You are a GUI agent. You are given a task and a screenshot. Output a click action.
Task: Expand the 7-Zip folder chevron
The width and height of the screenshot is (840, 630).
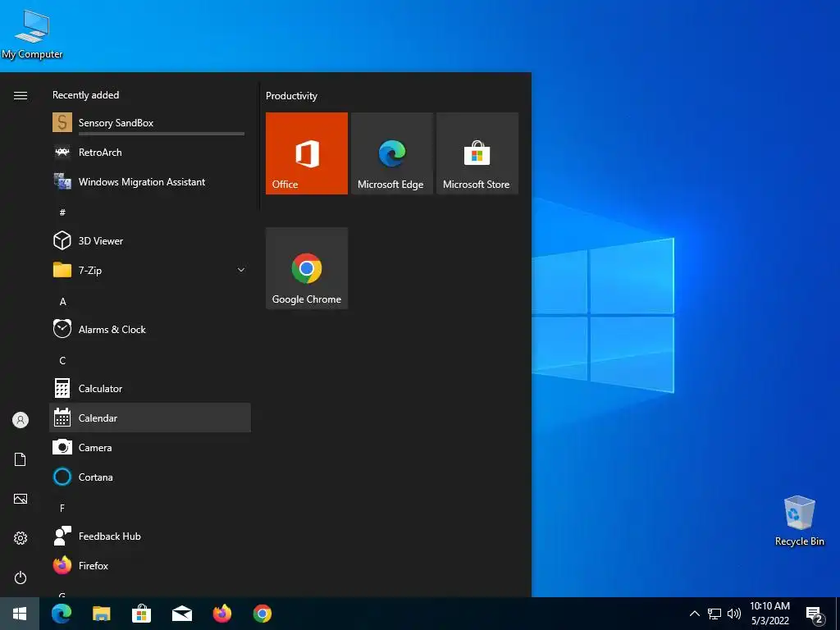click(x=241, y=270)
